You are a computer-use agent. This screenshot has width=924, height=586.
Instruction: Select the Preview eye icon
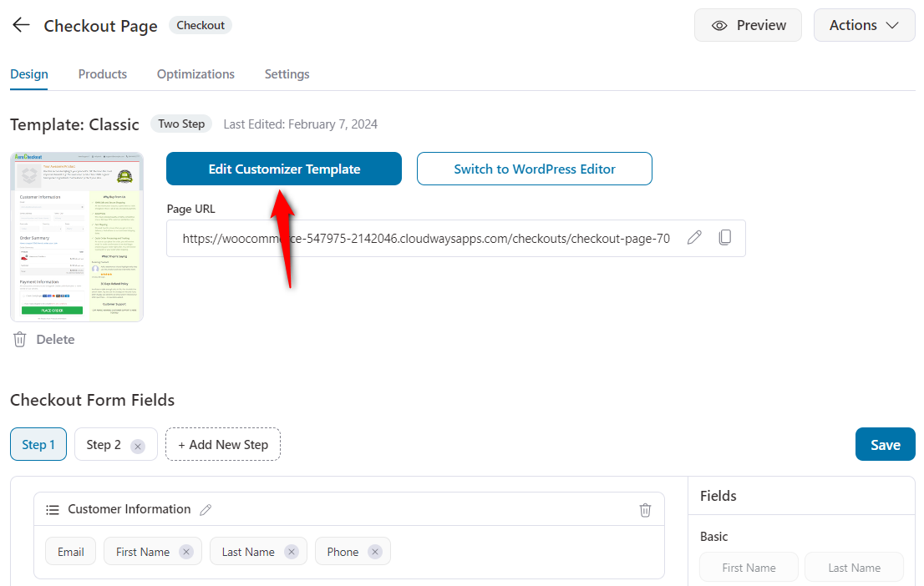(719, 25)
